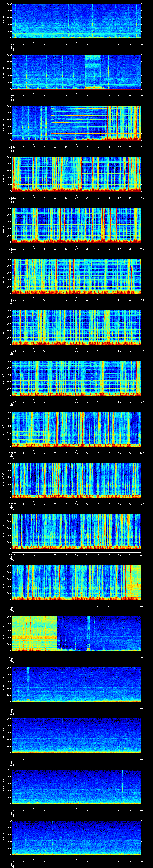Select the spectrogram panel starting at 19:24:00
This screenshot has height=868, width=153.
click(x=76, y=531)
